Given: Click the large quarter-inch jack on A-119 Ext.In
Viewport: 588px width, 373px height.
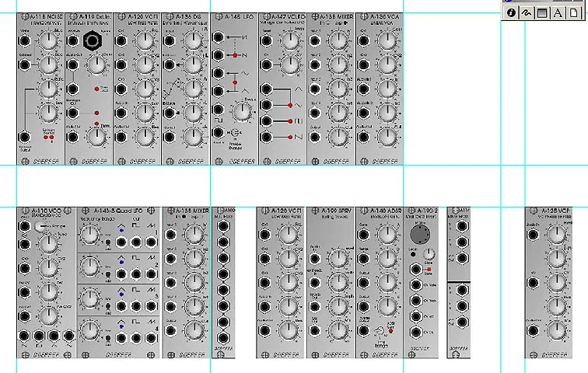Looking at the screenshot, I should point(93,41).
